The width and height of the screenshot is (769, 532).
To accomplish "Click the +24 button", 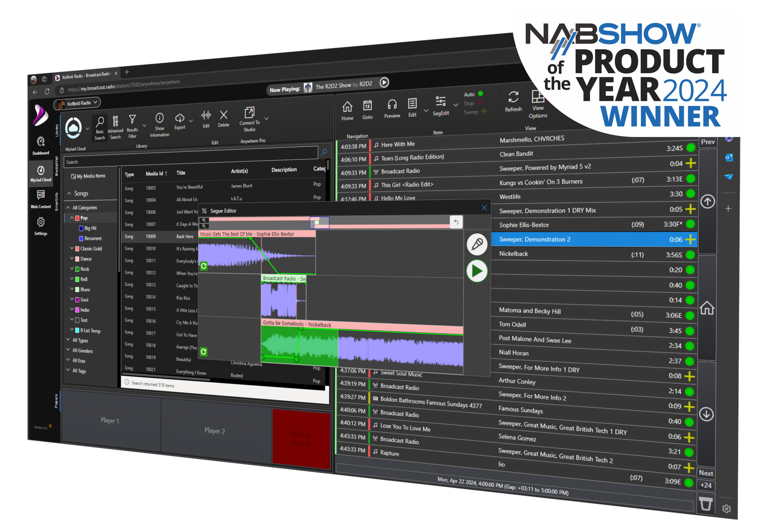I will click(706, 485).
